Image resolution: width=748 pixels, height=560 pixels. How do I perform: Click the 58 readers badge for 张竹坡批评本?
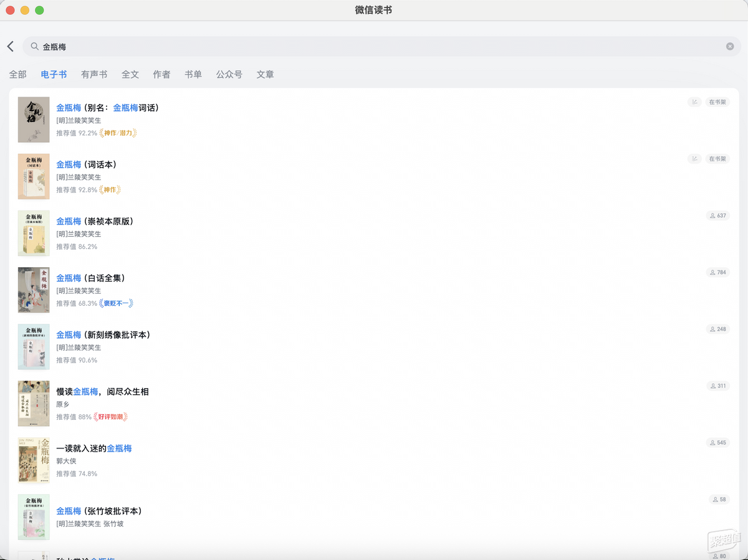point(719,500)
